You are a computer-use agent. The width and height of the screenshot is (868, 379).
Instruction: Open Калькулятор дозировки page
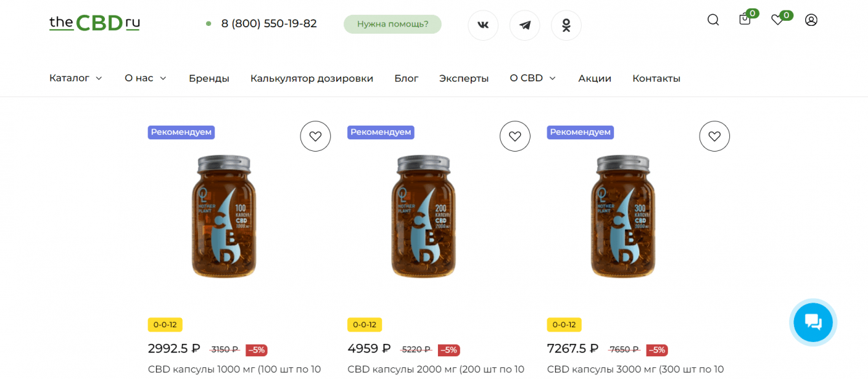(x=312, y=78)
